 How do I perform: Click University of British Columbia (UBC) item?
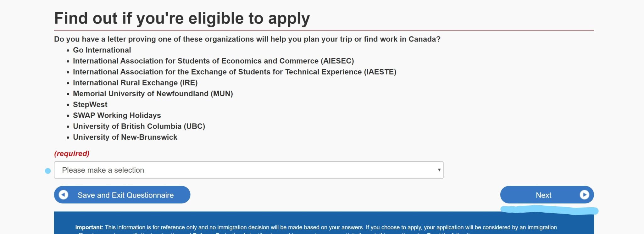139,126
